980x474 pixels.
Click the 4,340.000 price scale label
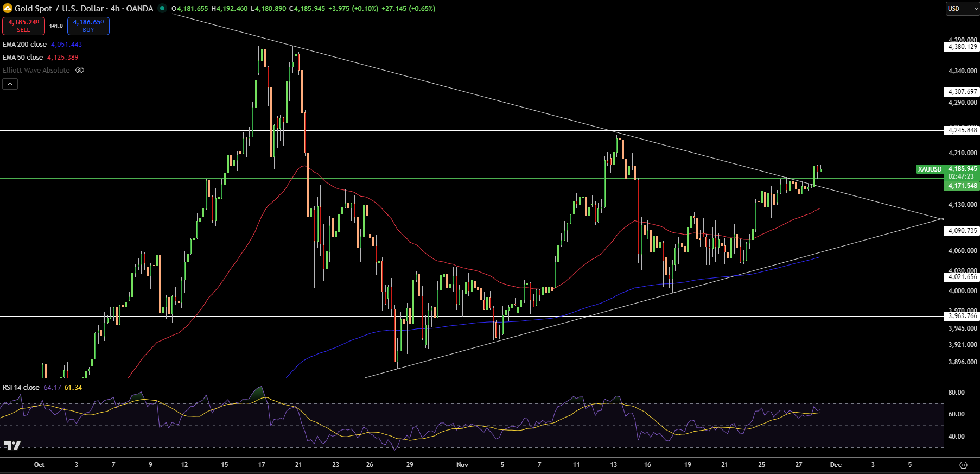[962, 71]
